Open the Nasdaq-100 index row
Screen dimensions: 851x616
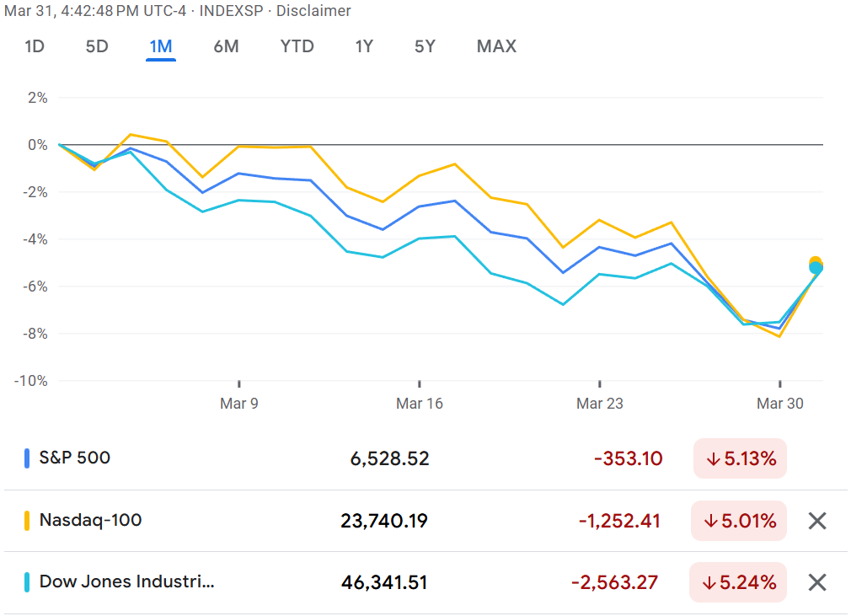click(90, 521)
